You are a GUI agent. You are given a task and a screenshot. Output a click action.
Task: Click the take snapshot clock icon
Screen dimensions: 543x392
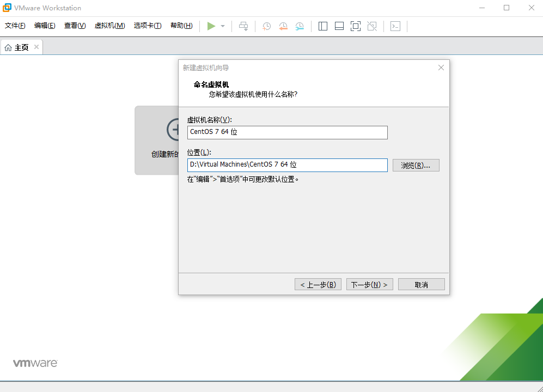tap(266, 26)
